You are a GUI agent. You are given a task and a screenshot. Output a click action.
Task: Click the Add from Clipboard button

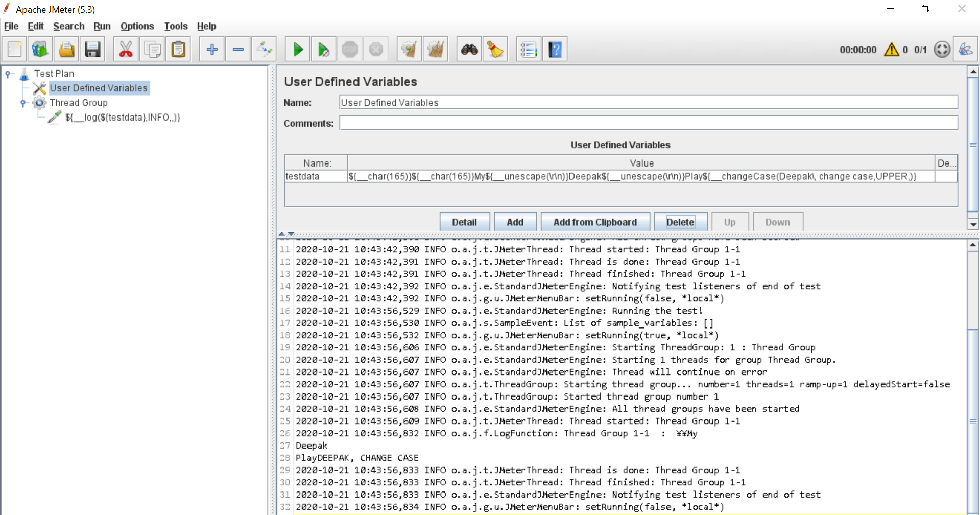595,221
